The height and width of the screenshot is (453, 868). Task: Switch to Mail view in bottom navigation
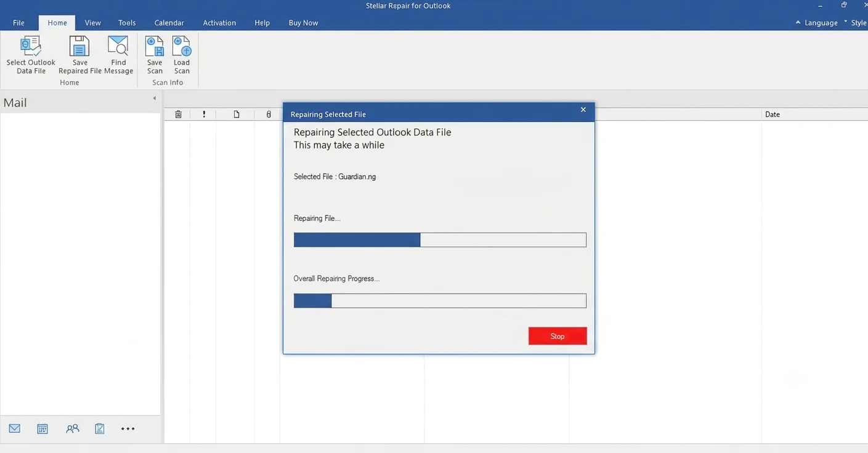pyautogui.click(x=15, y=428)
